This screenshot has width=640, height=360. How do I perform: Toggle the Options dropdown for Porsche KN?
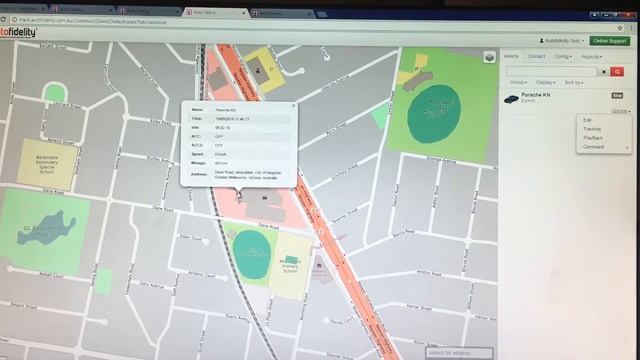pyautogui.click(x=620, y=111)
